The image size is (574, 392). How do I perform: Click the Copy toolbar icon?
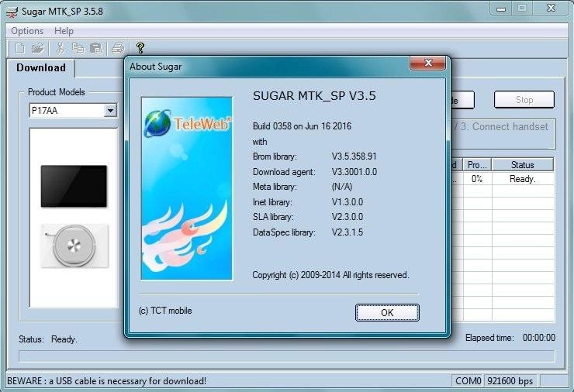78,48
